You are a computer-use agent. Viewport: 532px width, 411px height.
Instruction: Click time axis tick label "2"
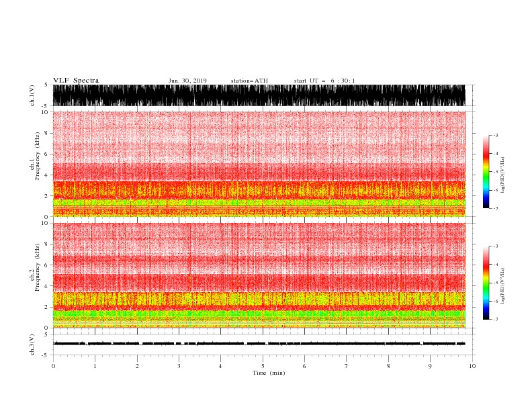[137, 366]
